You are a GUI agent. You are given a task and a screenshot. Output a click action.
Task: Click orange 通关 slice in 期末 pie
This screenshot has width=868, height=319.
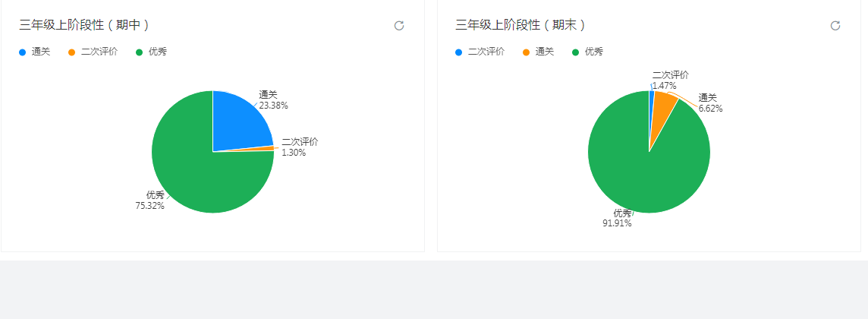tap(664, 105)
